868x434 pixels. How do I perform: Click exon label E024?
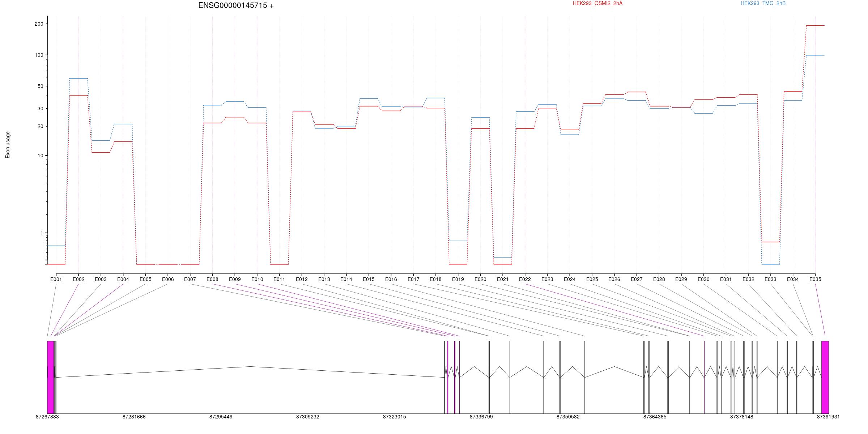[x=570, y=279]
